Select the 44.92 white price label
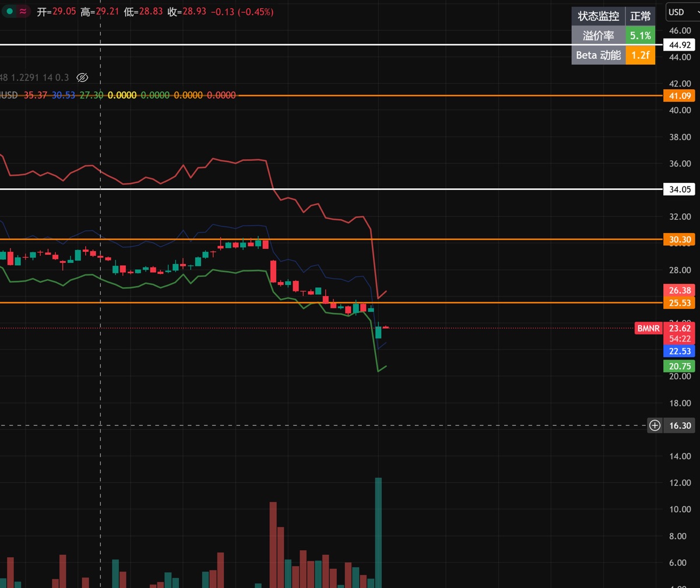 pos(680,45)
